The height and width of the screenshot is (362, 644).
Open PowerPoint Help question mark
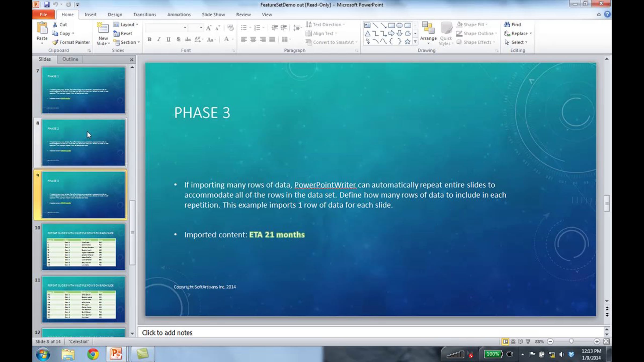tap(607, 14)
